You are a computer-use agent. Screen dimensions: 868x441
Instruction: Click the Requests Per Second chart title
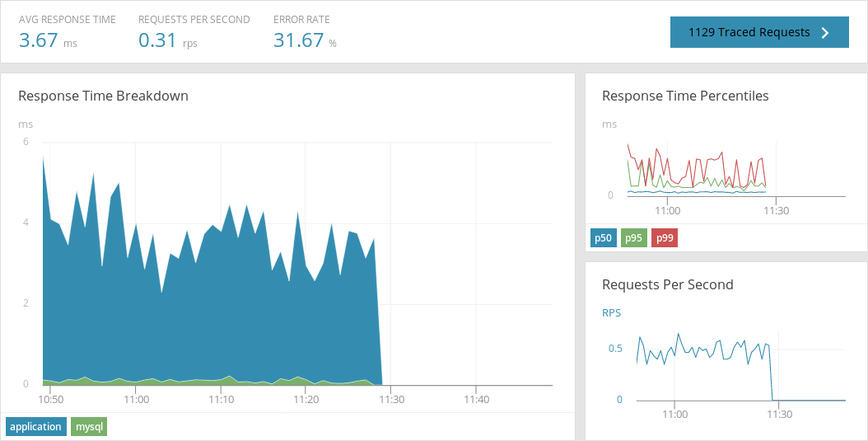coord(668,284)
